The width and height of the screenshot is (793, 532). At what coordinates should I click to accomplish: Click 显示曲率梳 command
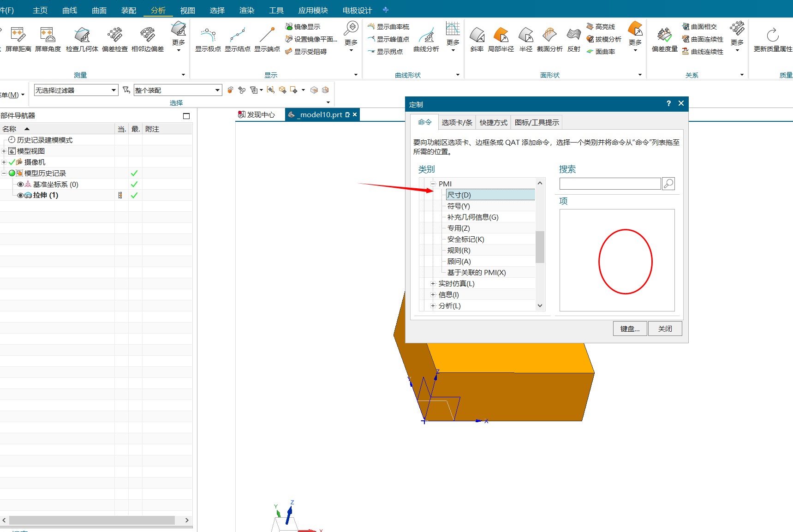click(x=388, y=27)
